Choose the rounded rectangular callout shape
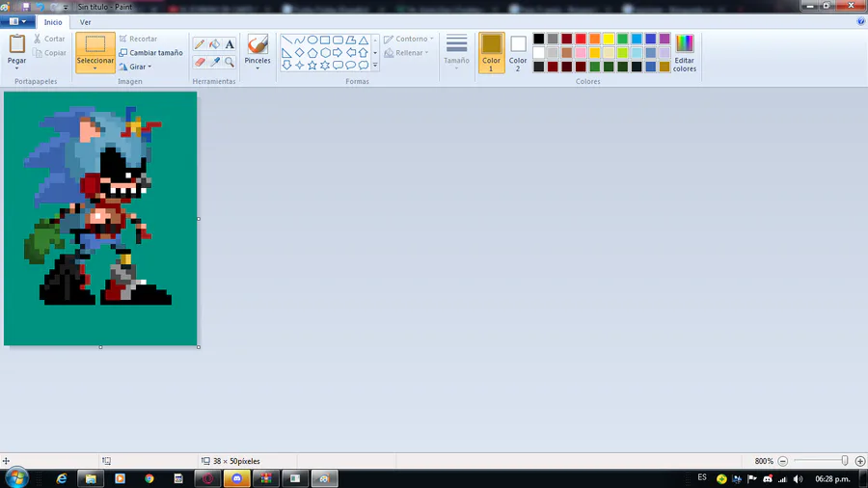868x488 pixels. (338, 66)
